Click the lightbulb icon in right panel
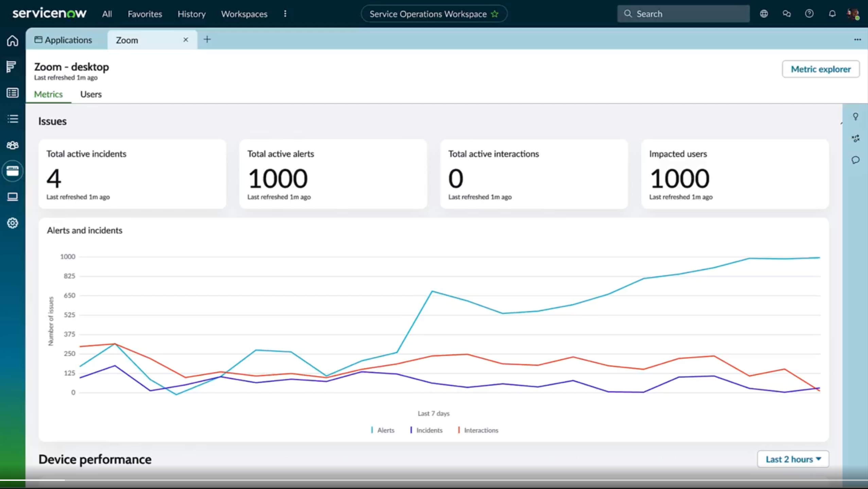Screen dimensions: 868x489 click(855, 117)
